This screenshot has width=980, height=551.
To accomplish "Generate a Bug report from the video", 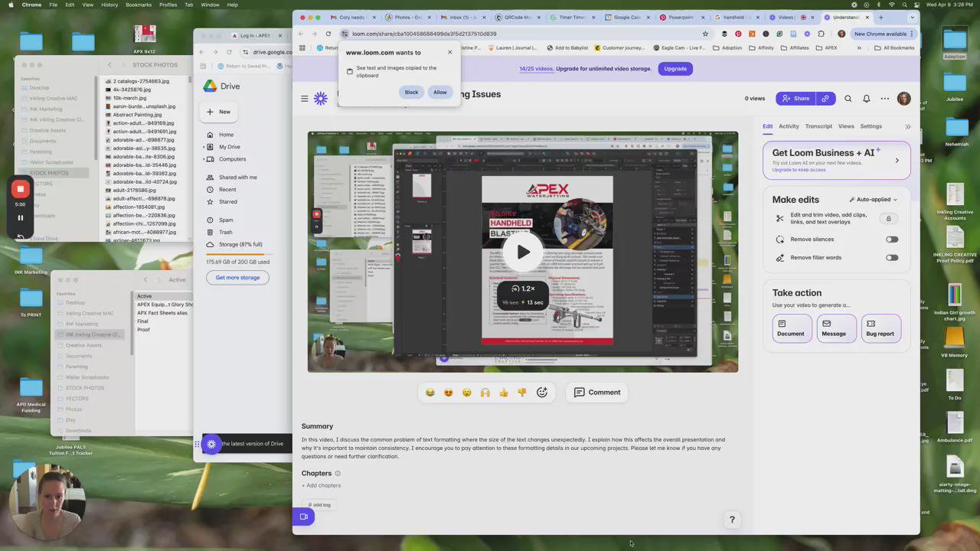I will point(880,329).
